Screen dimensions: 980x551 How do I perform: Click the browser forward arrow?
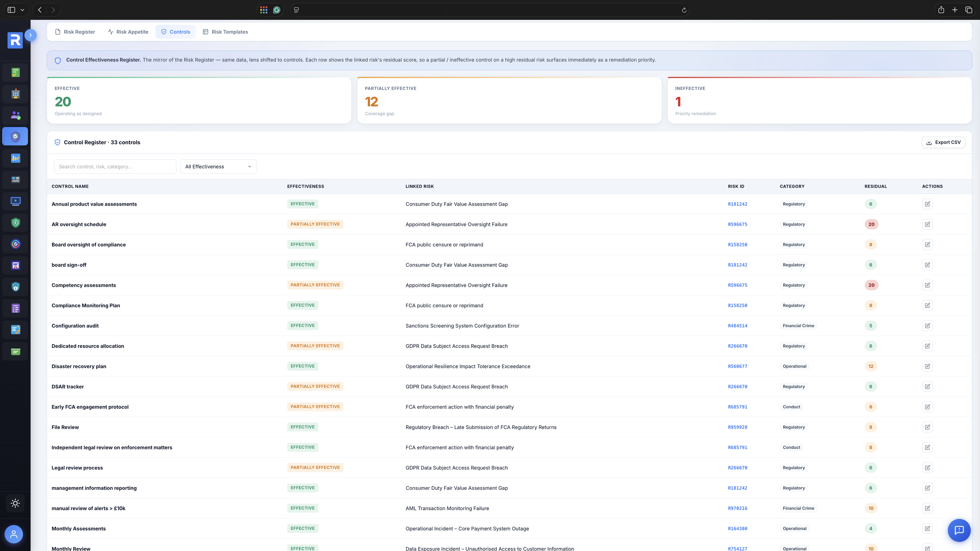click(x=53, y=10)
